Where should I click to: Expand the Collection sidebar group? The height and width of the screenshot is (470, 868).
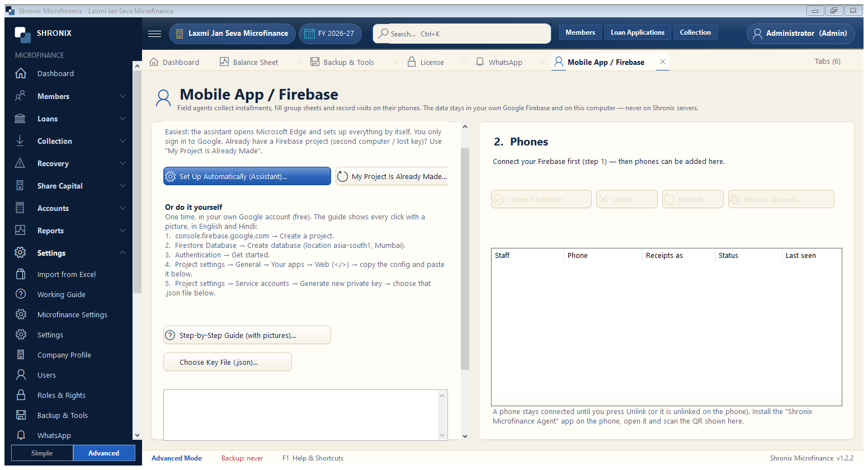point(122,141)
